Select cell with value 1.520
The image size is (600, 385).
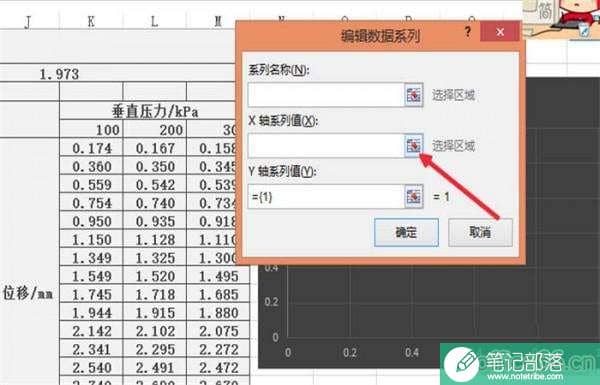pyautogui.click(x=155, y=276)
